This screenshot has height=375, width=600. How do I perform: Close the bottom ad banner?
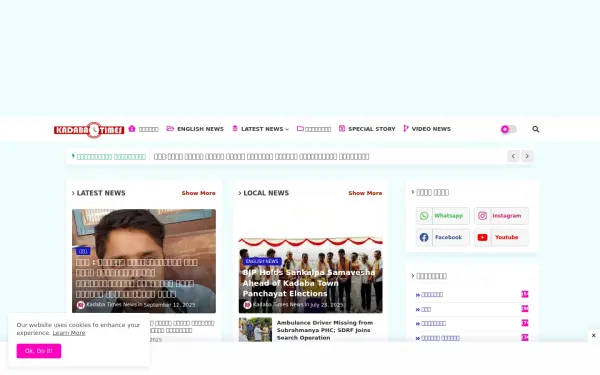(x=594, y=336)
